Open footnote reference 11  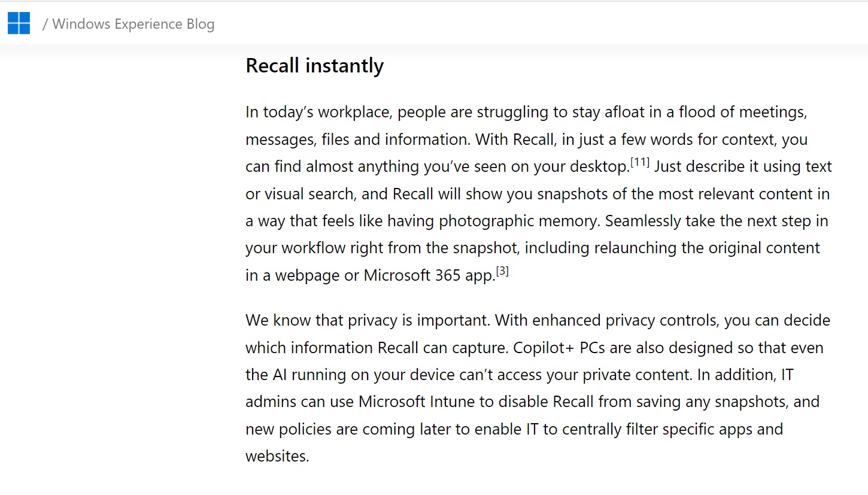(x=640, y=162)
